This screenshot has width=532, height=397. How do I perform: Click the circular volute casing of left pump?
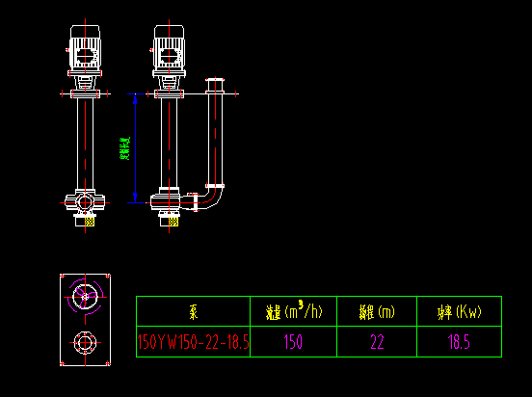click(x=85, y=202)
